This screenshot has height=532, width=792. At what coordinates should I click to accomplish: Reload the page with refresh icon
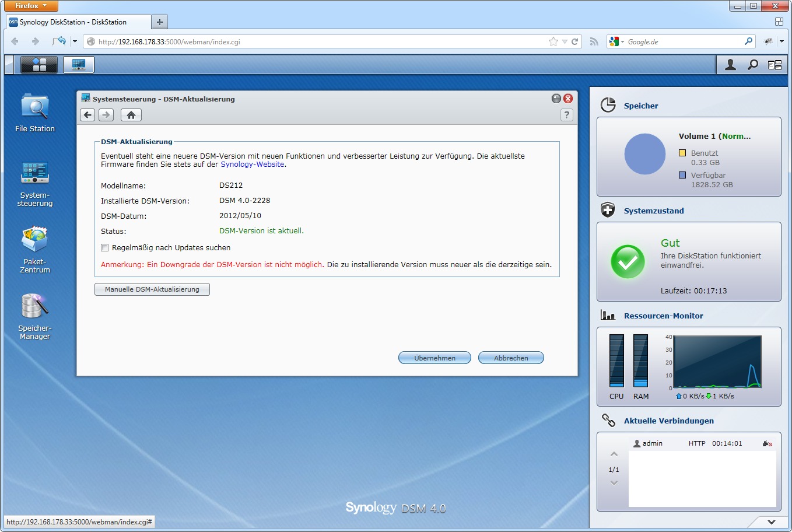574,41
